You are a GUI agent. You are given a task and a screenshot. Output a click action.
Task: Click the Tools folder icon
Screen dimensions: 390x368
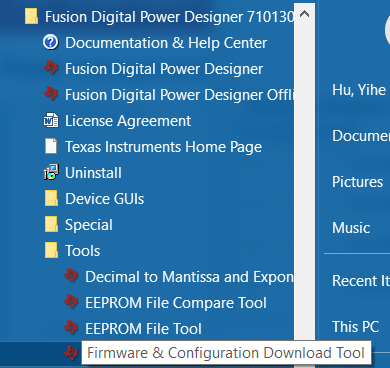click(x=51, y=250)
